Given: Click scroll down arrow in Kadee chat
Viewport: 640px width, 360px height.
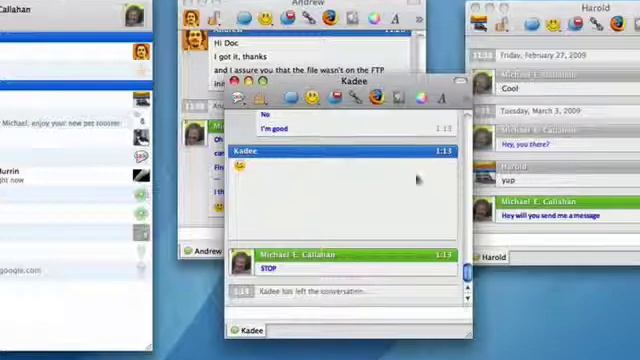Looking at the screenshot, I should [468, 298].
